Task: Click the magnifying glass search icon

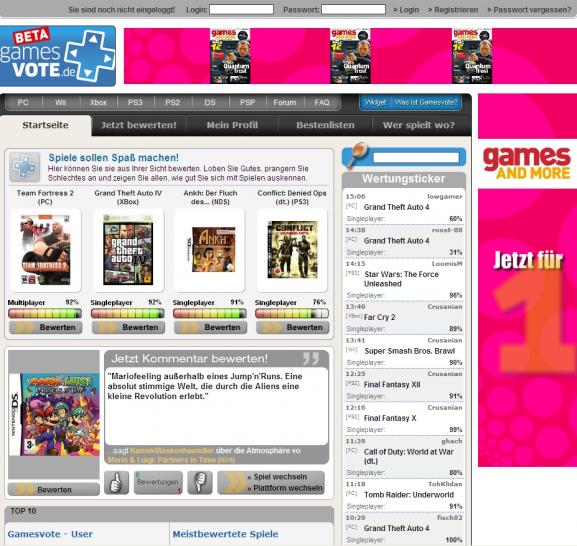Action: point(354,155)
